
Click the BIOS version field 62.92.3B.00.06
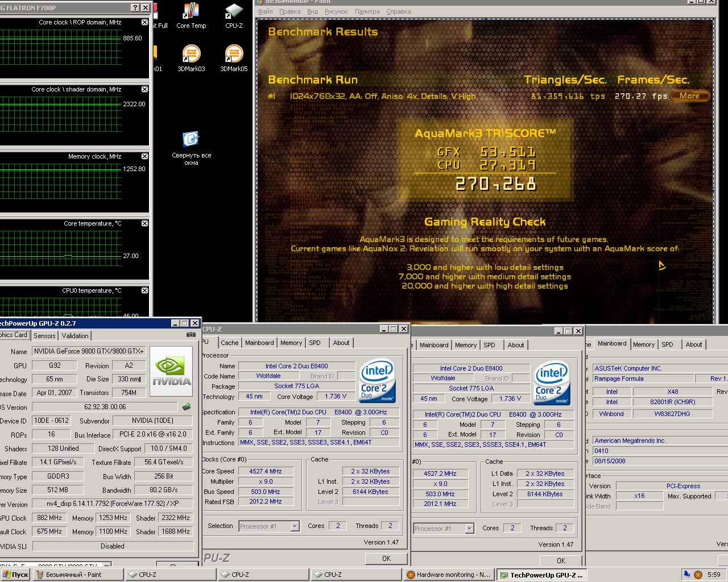point(105,407)
